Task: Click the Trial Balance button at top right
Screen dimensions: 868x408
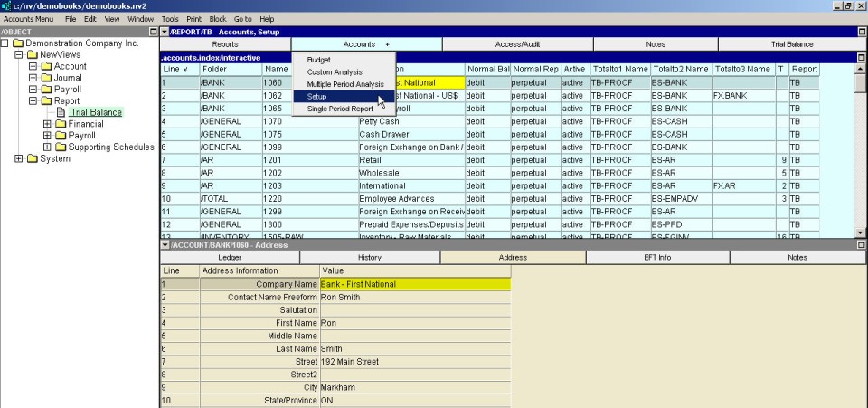Action: 791,44
